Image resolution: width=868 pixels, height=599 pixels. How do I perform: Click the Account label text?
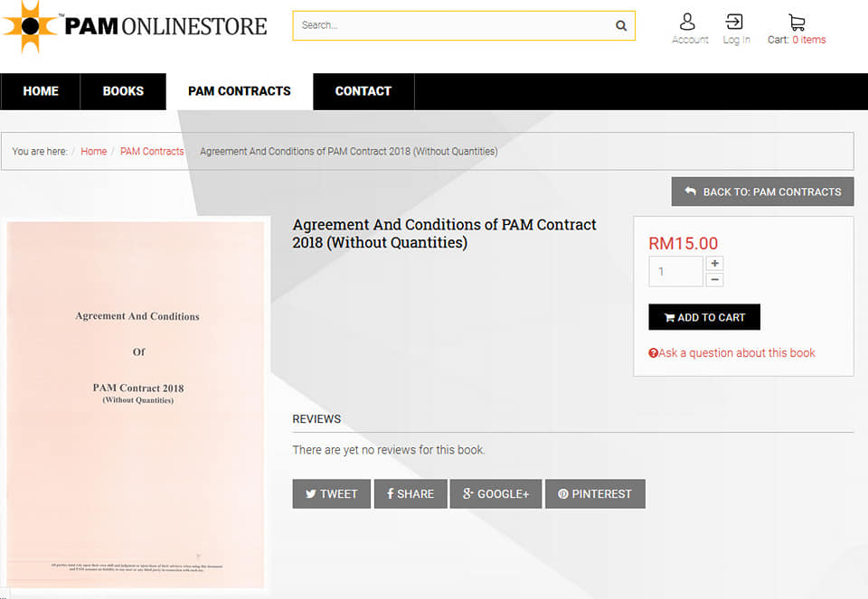(690, 40)
